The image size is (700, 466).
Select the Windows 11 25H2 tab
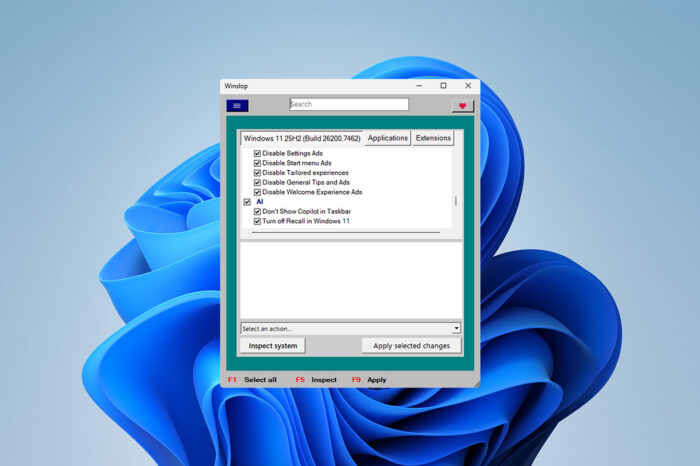click(302, 138)
